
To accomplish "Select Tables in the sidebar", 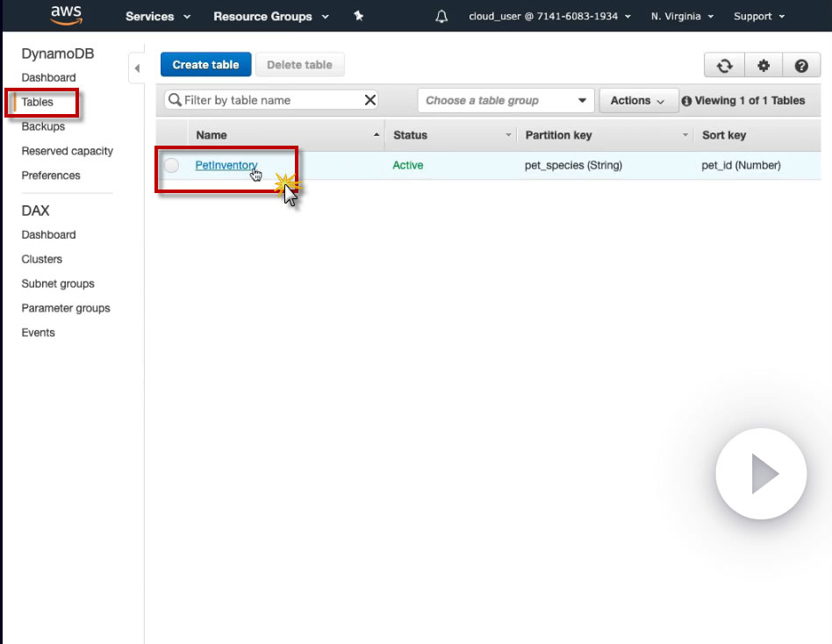I will coord(37,102).
